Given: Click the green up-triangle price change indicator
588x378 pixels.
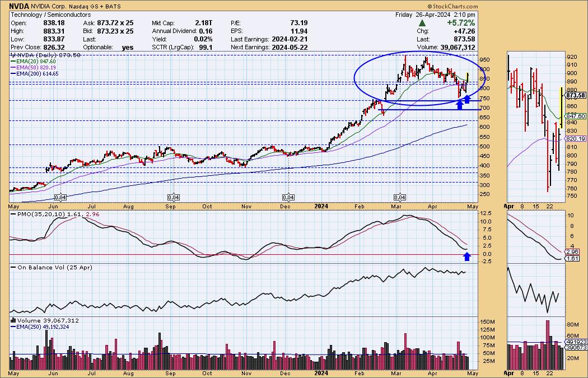Looking at the screenshot, I should (421, 23).
